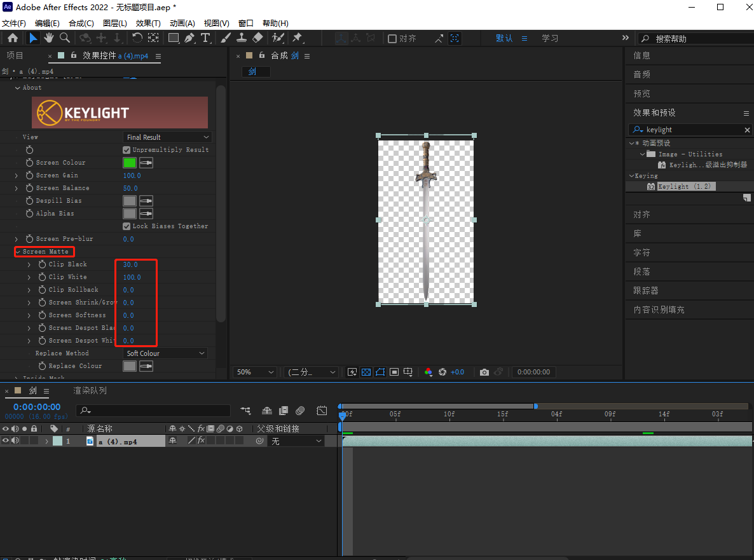Select the Type text tool
The image size is (754, 560).
click(x=205, y=38)
